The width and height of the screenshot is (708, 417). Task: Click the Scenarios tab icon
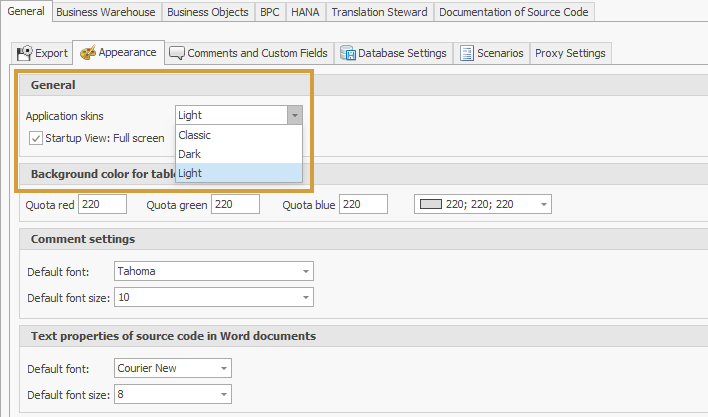click(x=467, y=53)
